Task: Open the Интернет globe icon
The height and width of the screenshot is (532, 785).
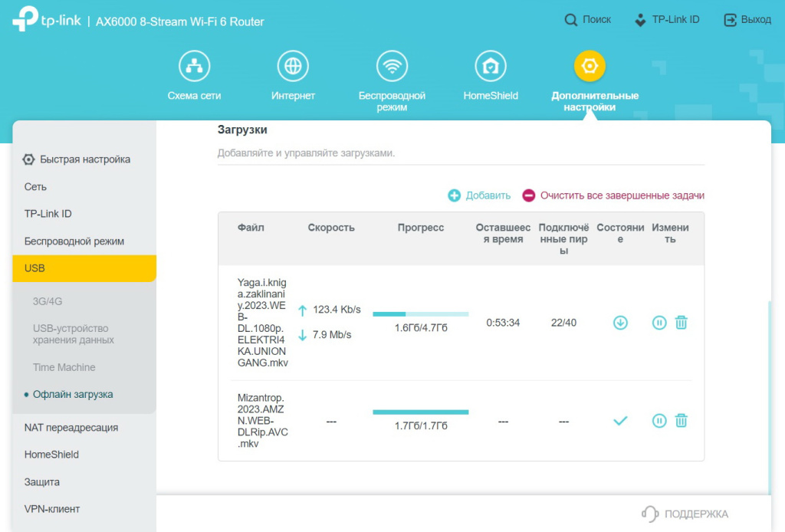Action: tap(293, 66)
